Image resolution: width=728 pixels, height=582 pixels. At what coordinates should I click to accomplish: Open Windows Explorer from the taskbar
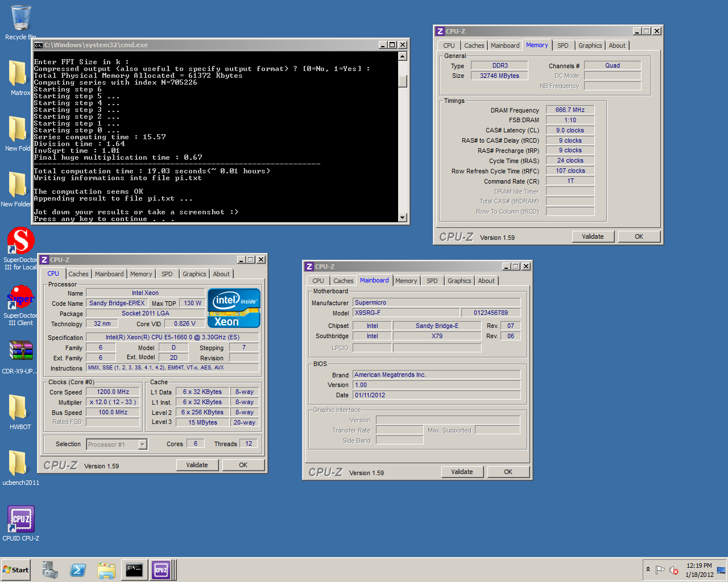pos(106,570)
